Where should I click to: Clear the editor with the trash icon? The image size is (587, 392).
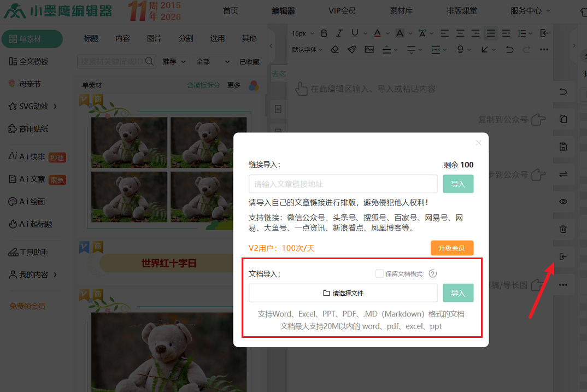coord(563,229)
